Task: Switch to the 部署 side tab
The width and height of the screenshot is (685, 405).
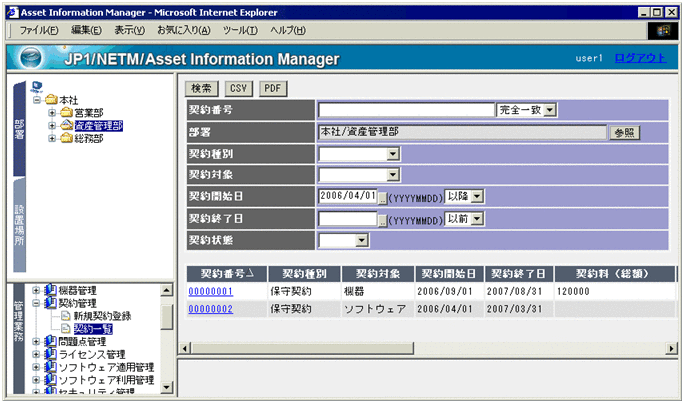Action: pyautogui.click(x=19, y=129)
